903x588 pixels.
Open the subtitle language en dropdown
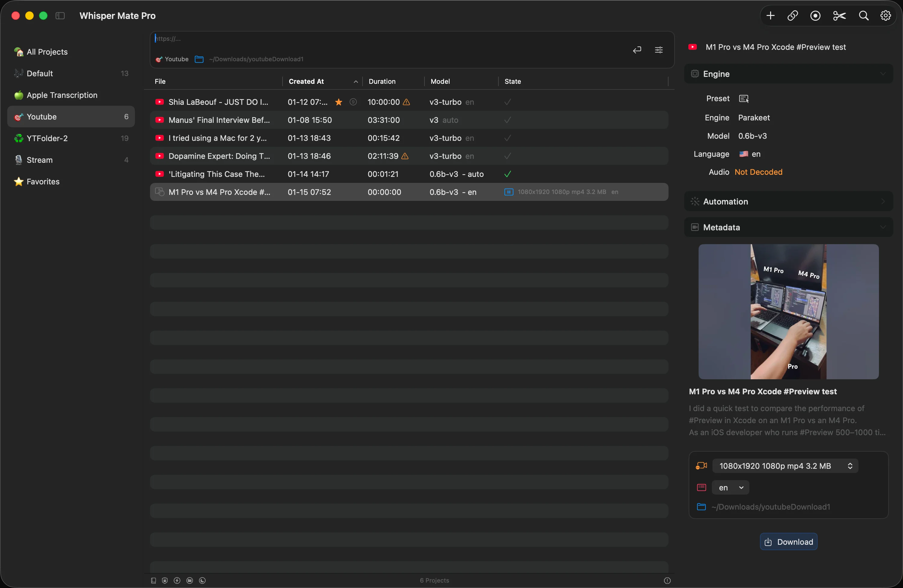click(x=730, y=487)
